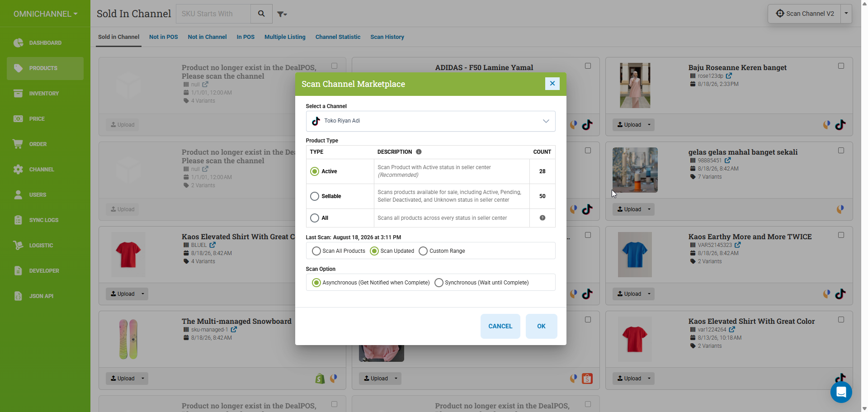Click the TikTok icon on Baju Roseanne card
This screenshot has width=868, height=412.
pos(840,125)
